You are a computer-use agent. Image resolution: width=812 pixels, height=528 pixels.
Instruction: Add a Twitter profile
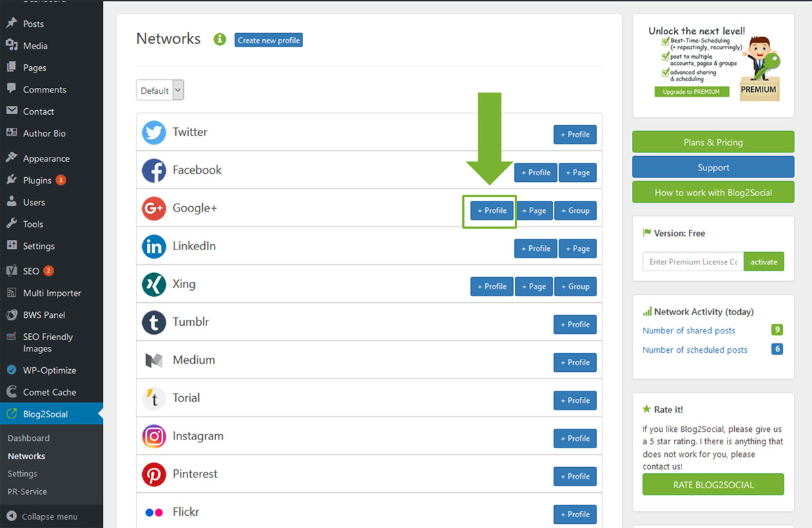(x=575, y=135)
